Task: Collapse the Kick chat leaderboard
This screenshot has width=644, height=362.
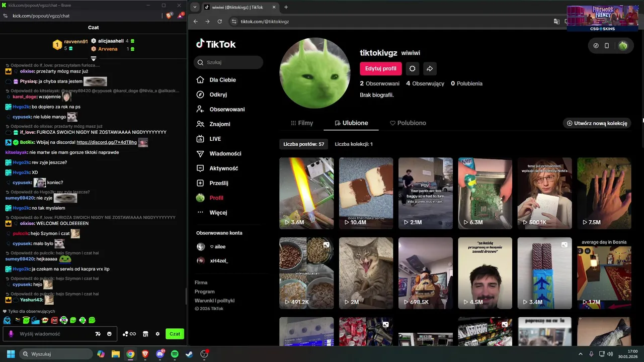Action: point(94,59)
